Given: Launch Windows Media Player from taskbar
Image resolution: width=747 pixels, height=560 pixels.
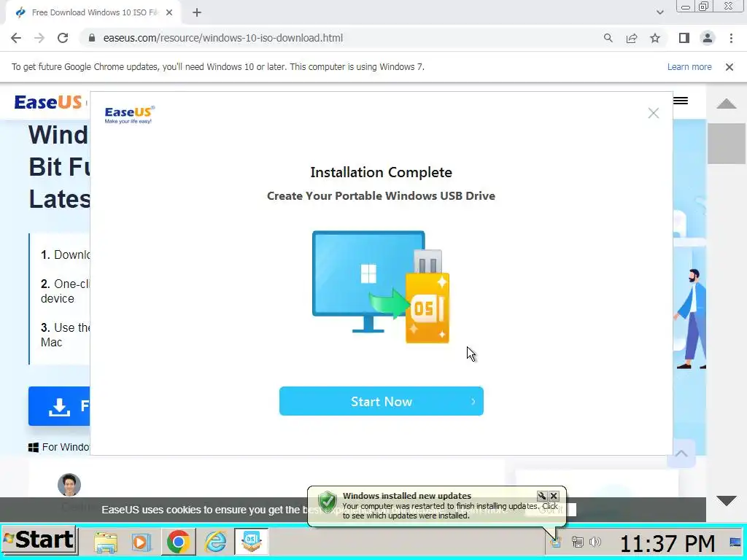Looking at the screenshot, I should 142,542.
